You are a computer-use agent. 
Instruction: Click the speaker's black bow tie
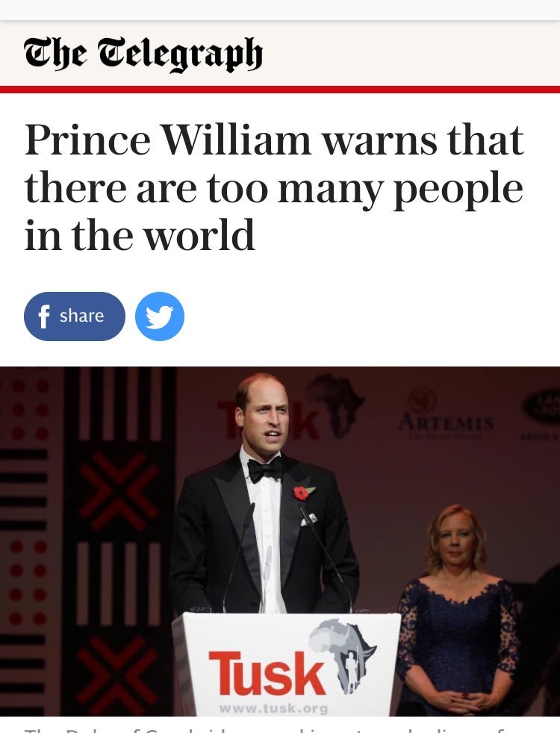pyautogui.click(x=265, y=470)
